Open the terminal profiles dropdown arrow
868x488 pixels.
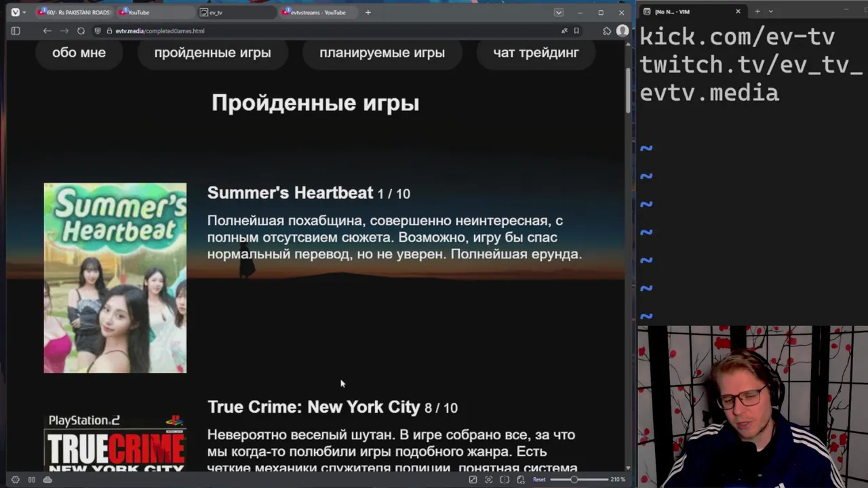(x=770, y=12)
